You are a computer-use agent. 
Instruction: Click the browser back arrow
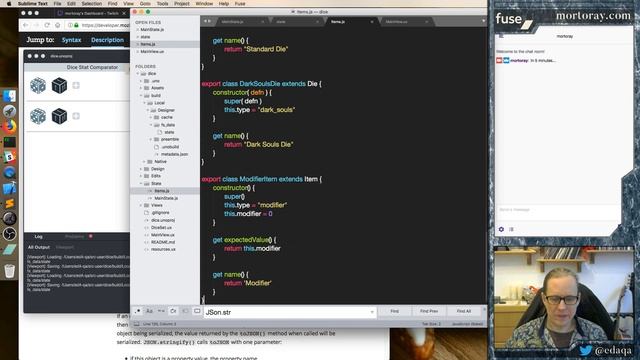[26, 25]
